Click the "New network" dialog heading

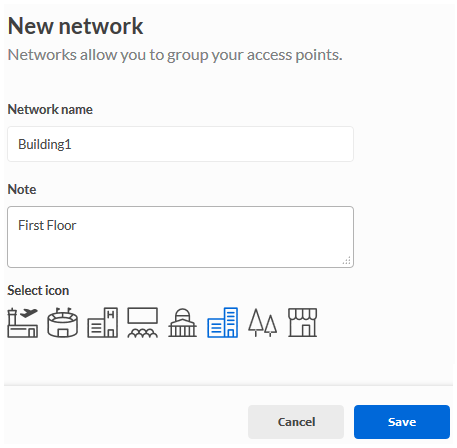pyautogui.click(x=75, y=26)
